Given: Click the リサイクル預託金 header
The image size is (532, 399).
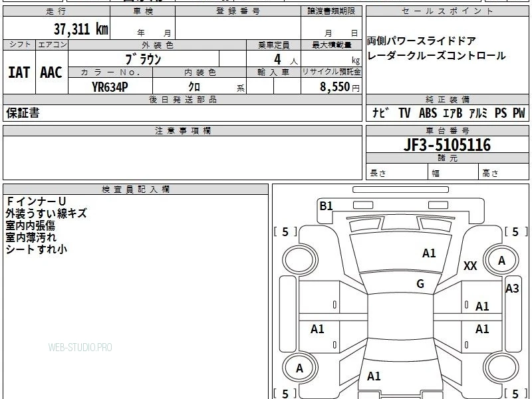Looking at the screenshot, I should 331,72.
